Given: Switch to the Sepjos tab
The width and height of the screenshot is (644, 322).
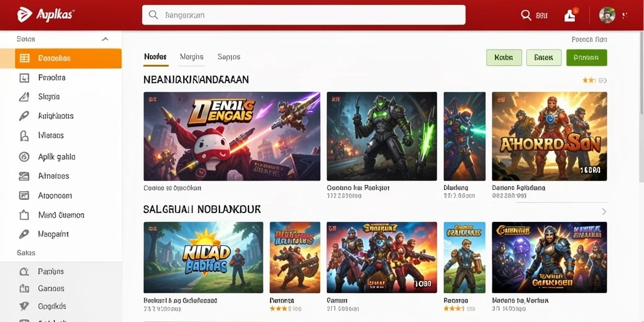Looking at the screenshot, I should (x=229, y=57).
